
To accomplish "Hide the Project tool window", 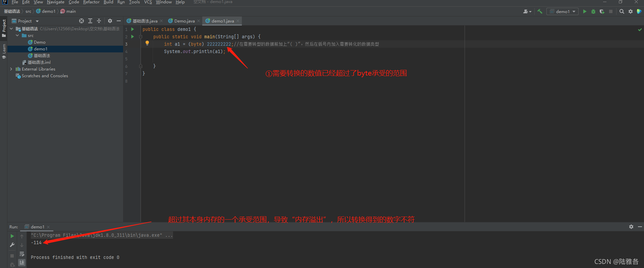I will [118, 21].
